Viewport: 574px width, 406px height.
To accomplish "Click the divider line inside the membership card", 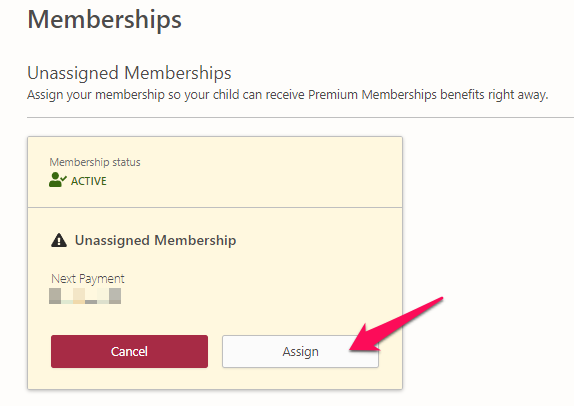I will click(x=215, y=208).
